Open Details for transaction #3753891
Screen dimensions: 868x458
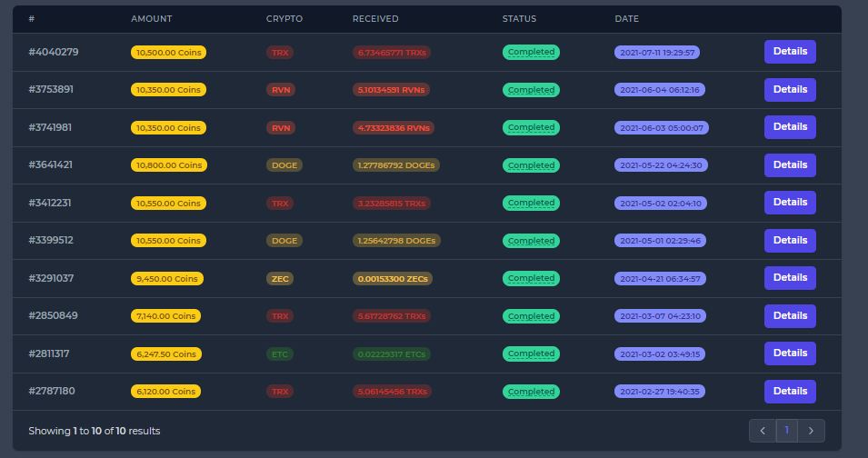click(x=790, y=90)
